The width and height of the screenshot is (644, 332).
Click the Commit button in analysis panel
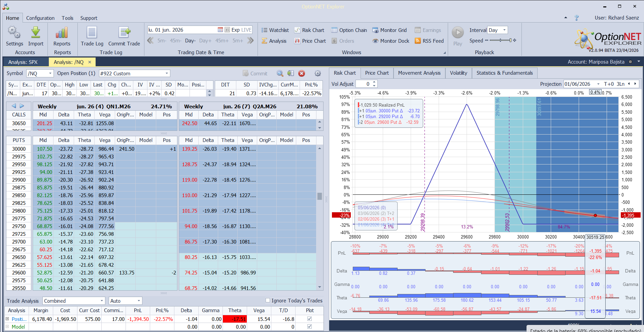pyautogui.click(x=255, y=73)
